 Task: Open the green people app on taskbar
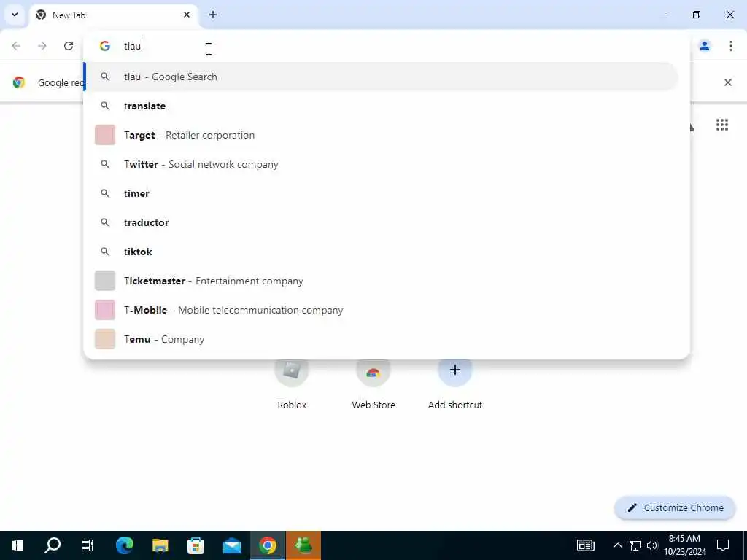click(x=303, y=545)
